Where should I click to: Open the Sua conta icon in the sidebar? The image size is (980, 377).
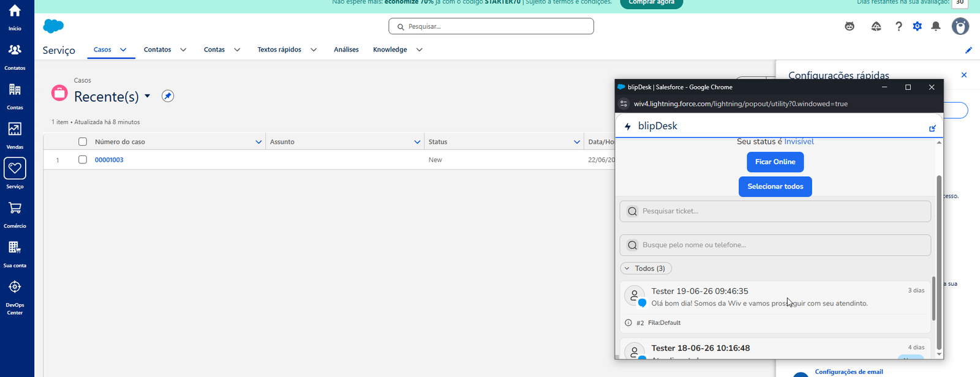point(15,247)
